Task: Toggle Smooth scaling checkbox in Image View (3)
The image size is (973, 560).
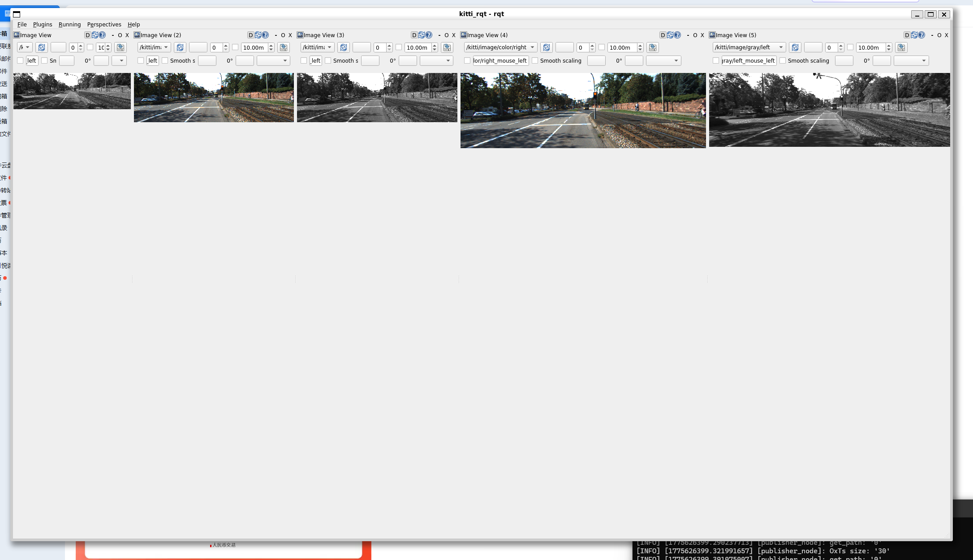Action: coord(328,60)
